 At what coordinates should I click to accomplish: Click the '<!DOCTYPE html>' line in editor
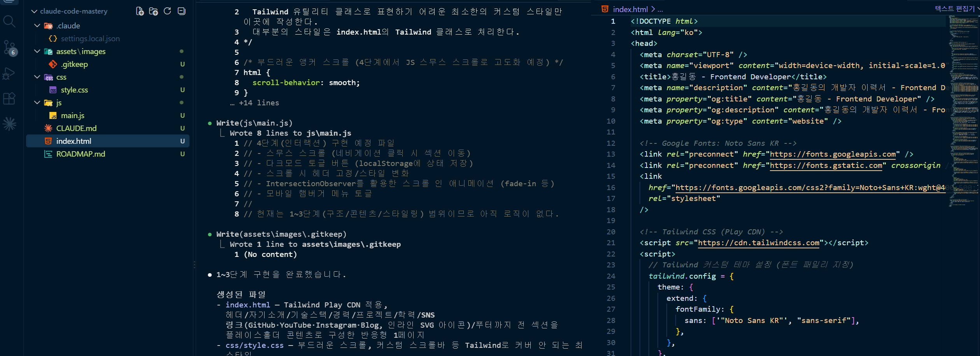664,21
